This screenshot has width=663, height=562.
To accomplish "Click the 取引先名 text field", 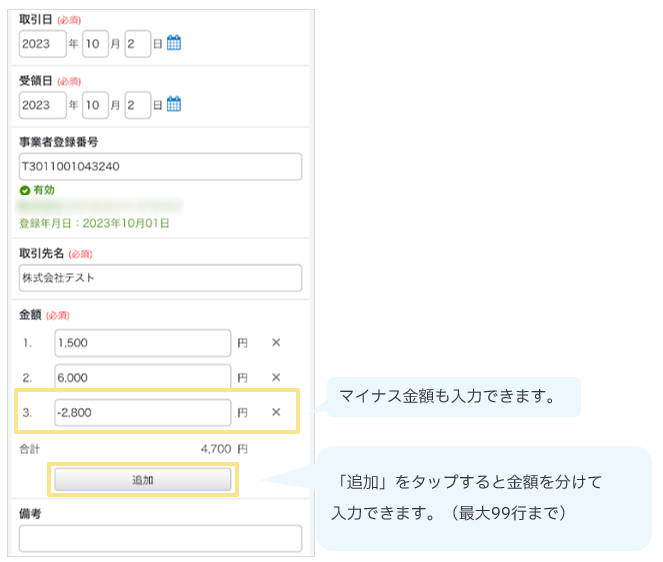I will click(x=160, y=277).
